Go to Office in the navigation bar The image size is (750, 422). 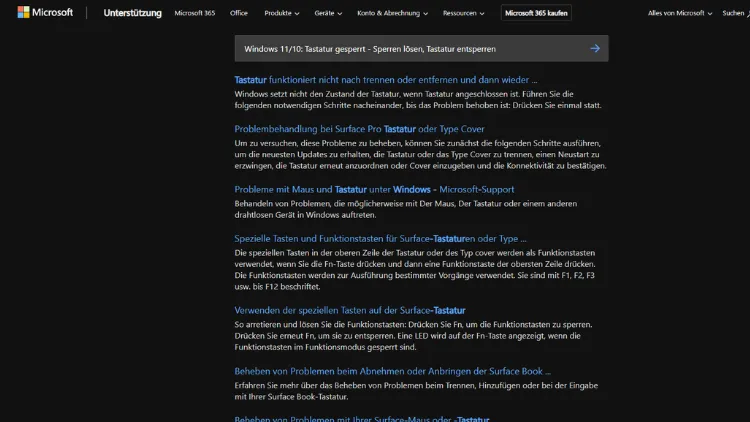(x=239, y=13)
